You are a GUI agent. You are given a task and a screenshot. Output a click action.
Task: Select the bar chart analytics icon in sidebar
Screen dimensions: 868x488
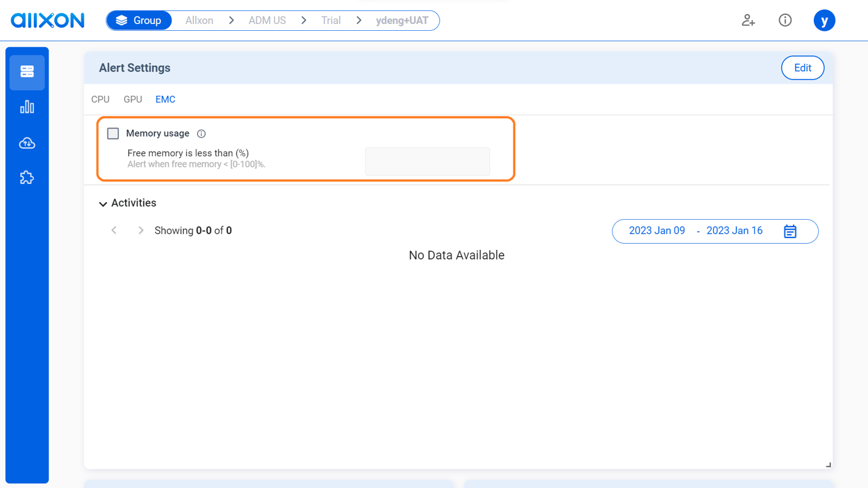[x=26, y=106]
